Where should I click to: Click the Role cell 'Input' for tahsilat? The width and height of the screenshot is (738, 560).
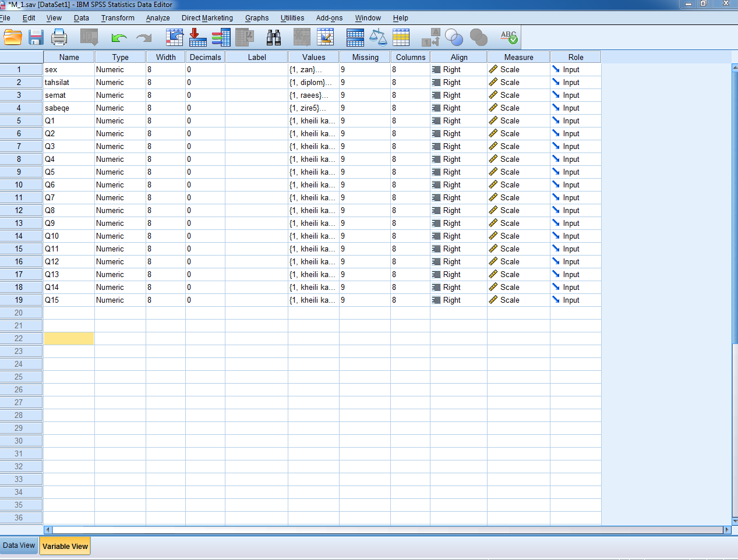[x=575, y=82]
